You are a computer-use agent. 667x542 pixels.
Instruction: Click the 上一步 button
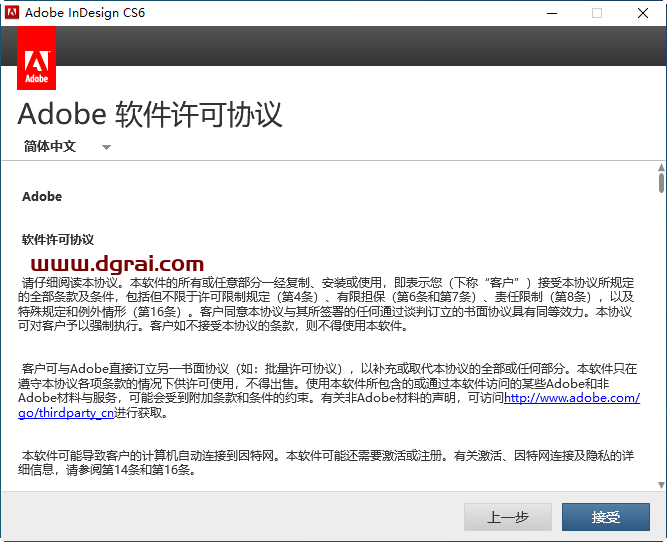coord(508,517)
